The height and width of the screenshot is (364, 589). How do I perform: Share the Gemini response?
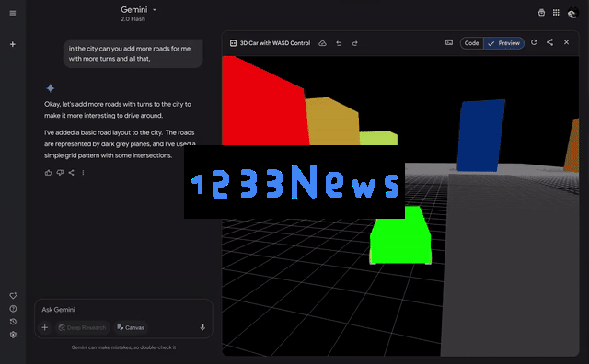pyautogui.click(x=72, y=173)
